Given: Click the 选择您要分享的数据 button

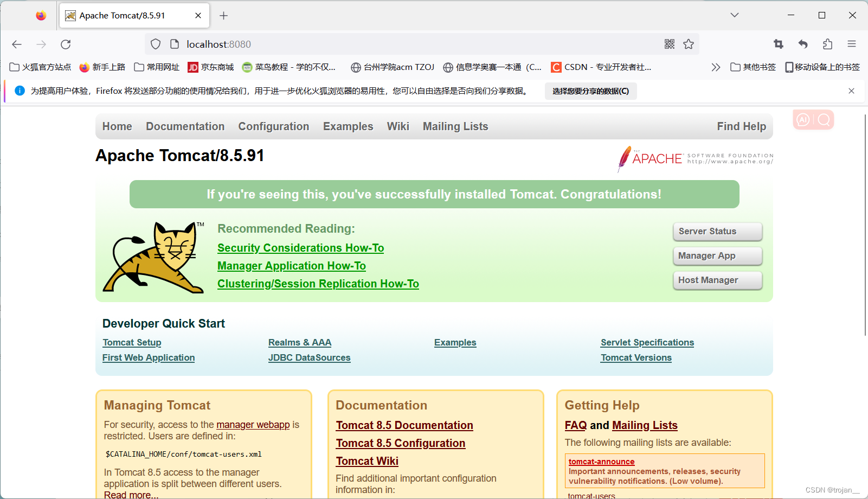Looking at the screenshot, I should point(590,91).
